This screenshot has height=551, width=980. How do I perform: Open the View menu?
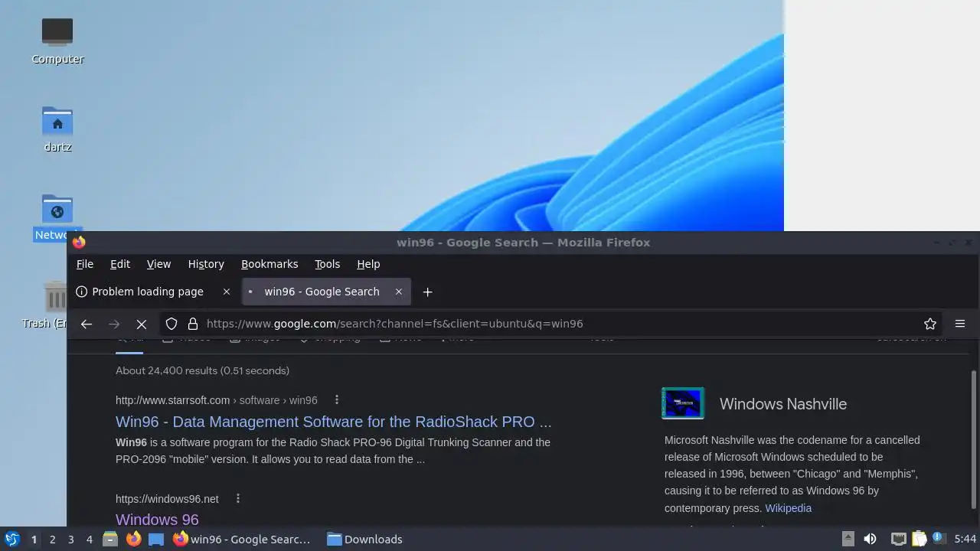click(x=158, y=264)
